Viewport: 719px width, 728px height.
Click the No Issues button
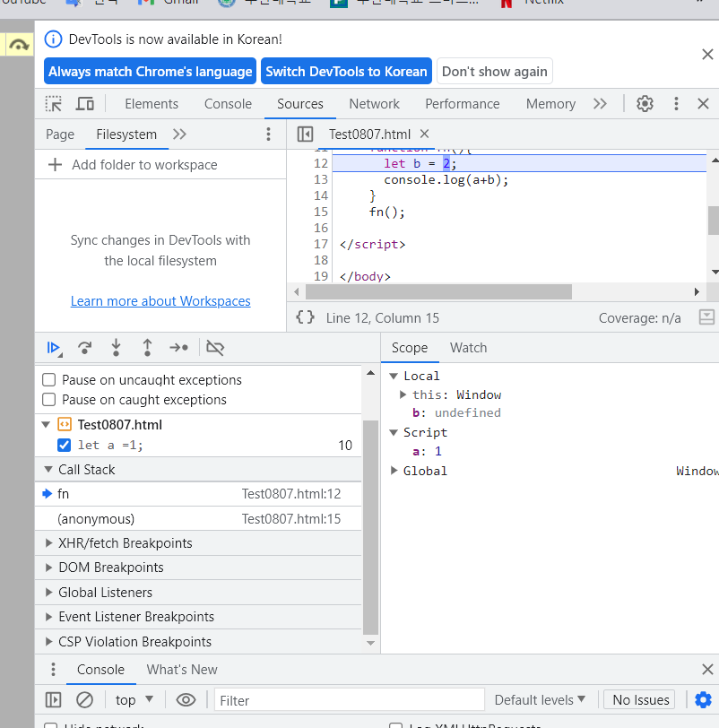coord(640,699)
